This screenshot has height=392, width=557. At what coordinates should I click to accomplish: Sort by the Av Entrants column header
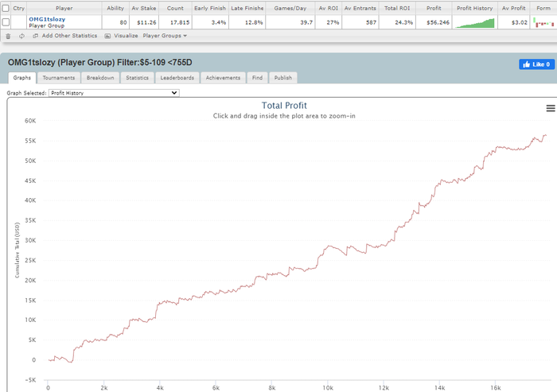(x=360, y=8)
